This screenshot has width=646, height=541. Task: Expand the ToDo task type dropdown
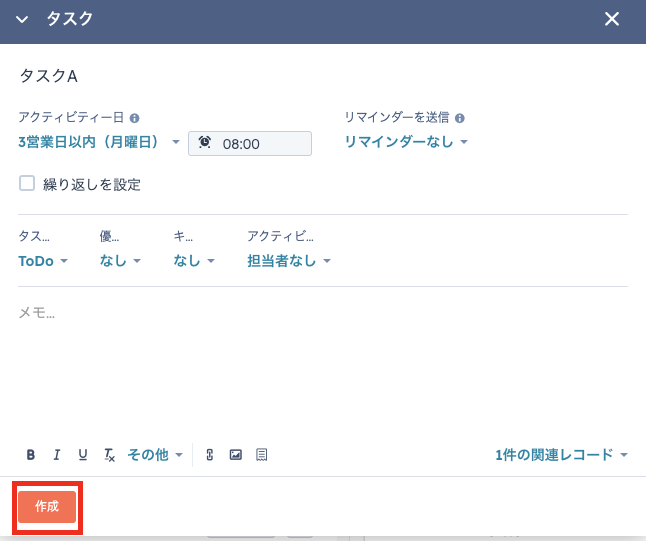pyautogui.click(x=43, y=261)
